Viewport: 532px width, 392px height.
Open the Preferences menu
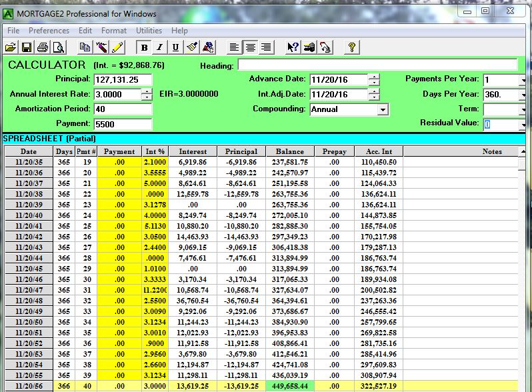49,31
